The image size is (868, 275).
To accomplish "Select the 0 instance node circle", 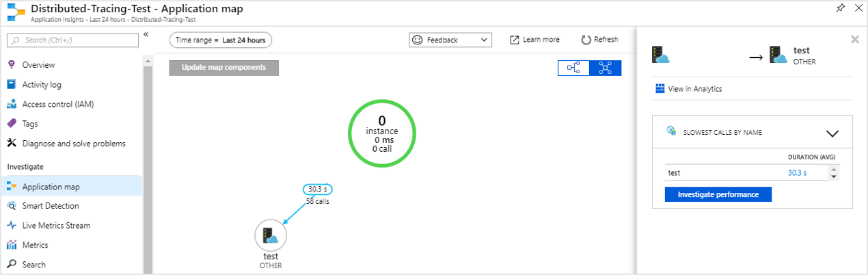I will click(382, 134).
